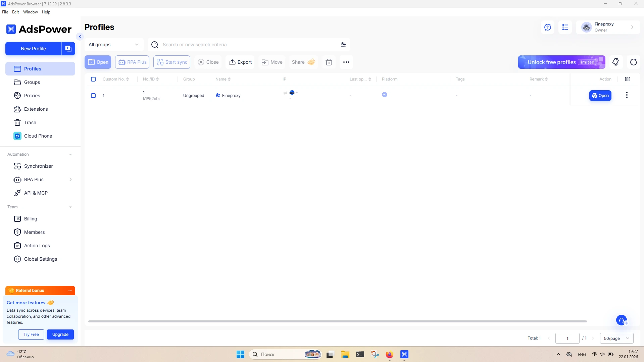
Task: Open Cloud Phone in the sidebar
Action: point(40,136)
